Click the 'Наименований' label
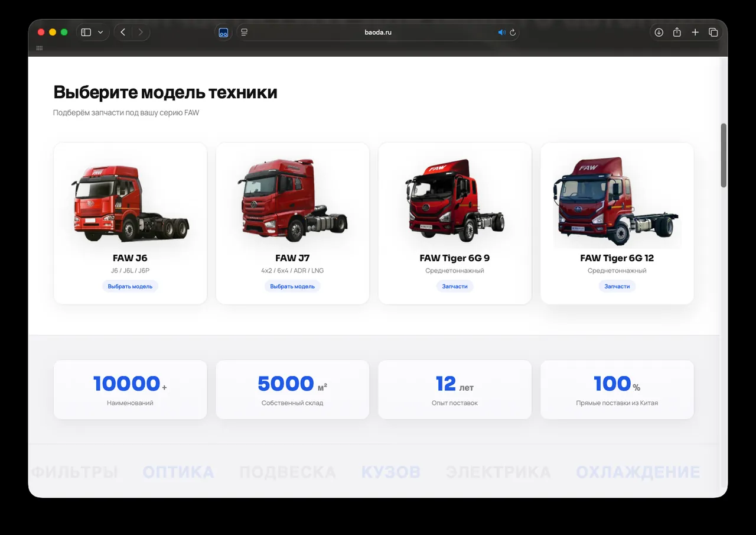This screenshot has height=535, width=756. pyautogui.click(x=130, y=403)
